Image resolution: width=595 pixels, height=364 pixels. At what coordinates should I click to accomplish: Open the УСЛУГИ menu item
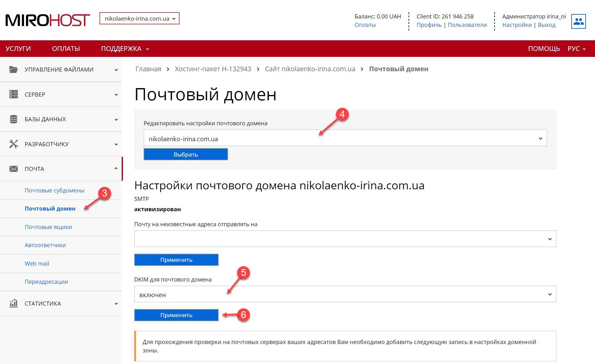point(18,48)
